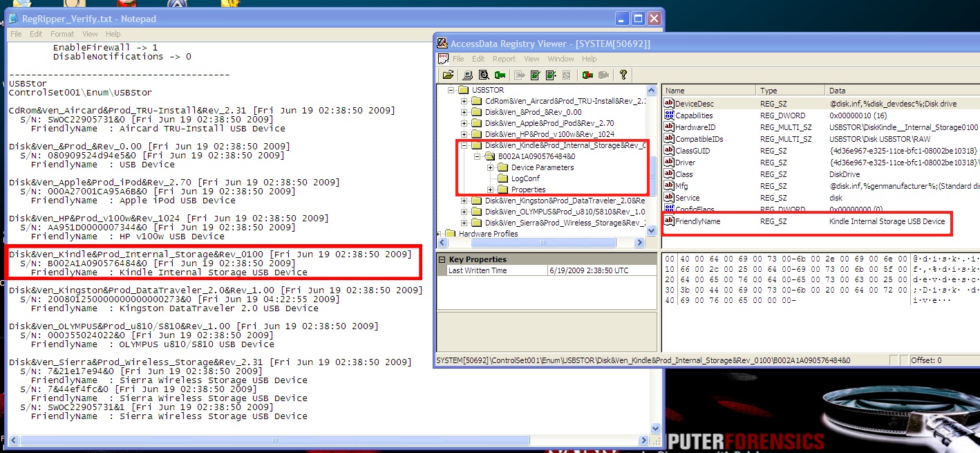Click the string icon beside HardwareID
The image size is (980, 453).
(669, 127)
